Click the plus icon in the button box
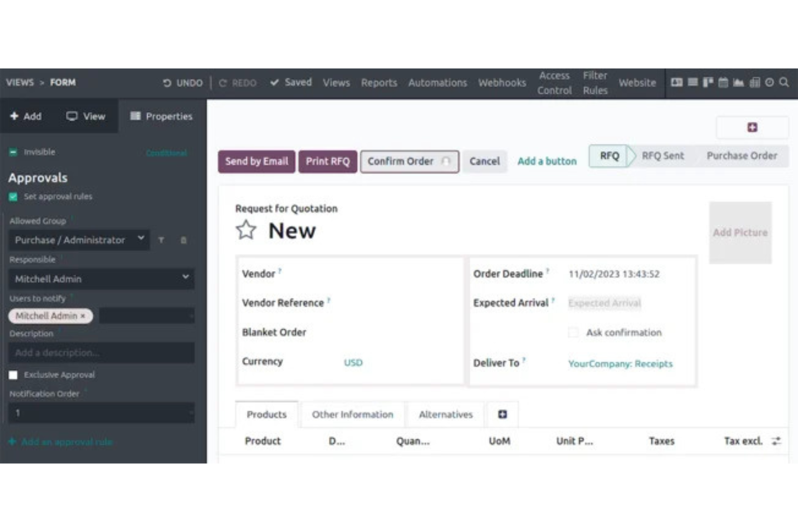 (752, 127)
